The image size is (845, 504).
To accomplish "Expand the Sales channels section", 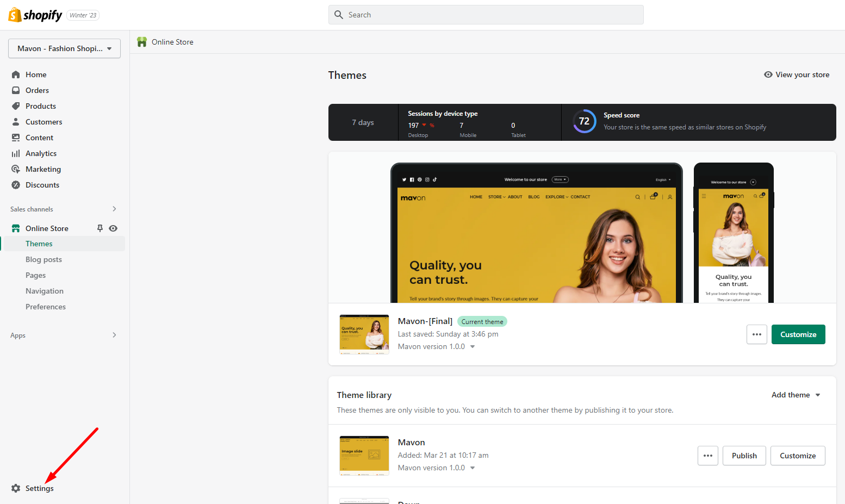I will [x=114, y=209].
